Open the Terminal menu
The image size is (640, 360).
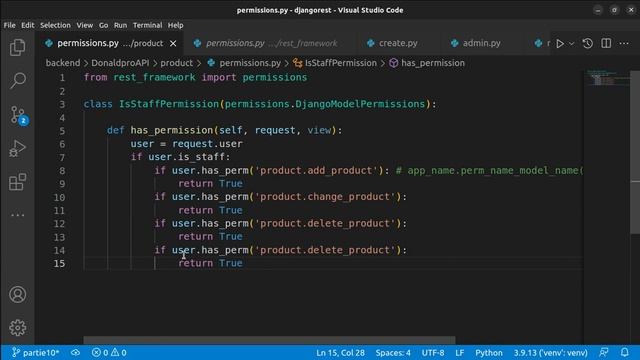pos(147,25)
